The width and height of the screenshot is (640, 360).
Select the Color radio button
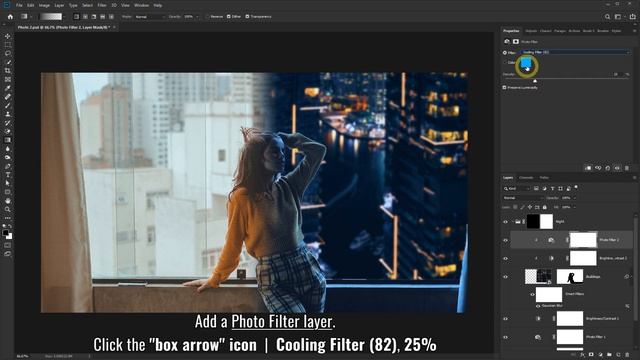coord(505,62)
